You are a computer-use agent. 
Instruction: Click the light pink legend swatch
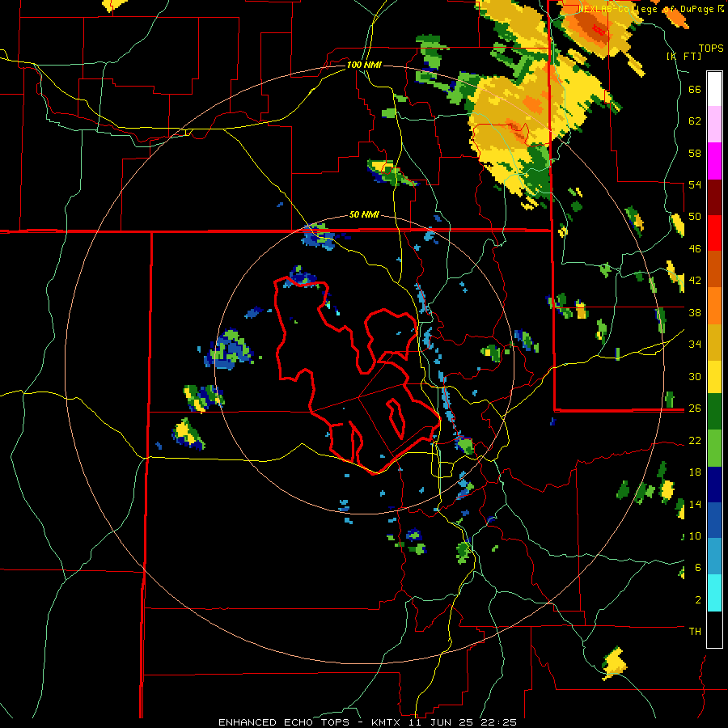pyautogui.click(x=714, y=125)
